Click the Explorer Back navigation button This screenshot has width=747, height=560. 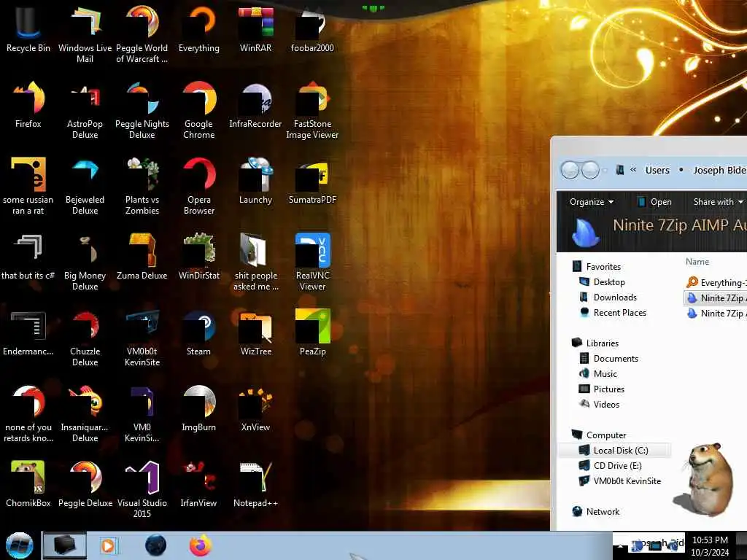click(570, 170)
